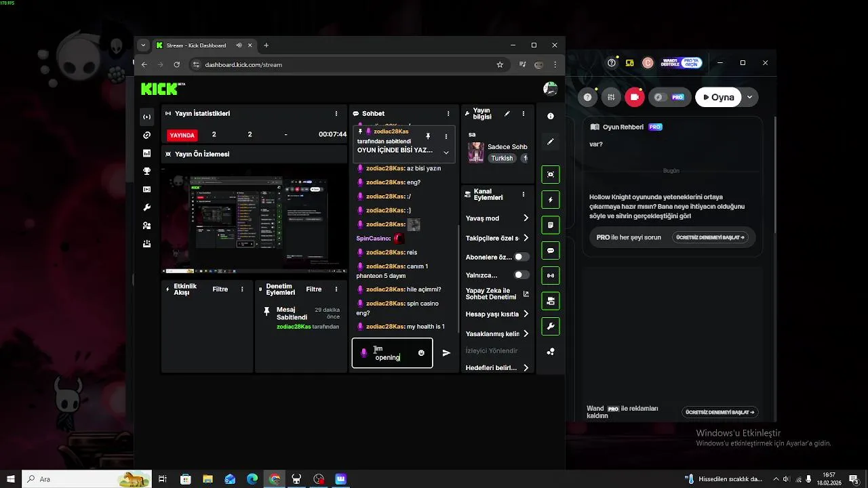Unpin the pinned chat message
Screen dimensions: 868x488
tap(428, 136)
